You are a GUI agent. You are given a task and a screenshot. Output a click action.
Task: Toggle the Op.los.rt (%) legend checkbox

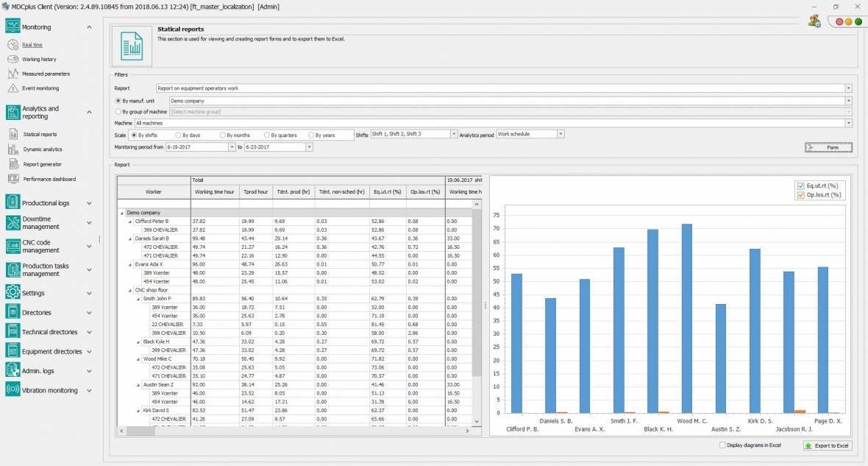[800, 195]
